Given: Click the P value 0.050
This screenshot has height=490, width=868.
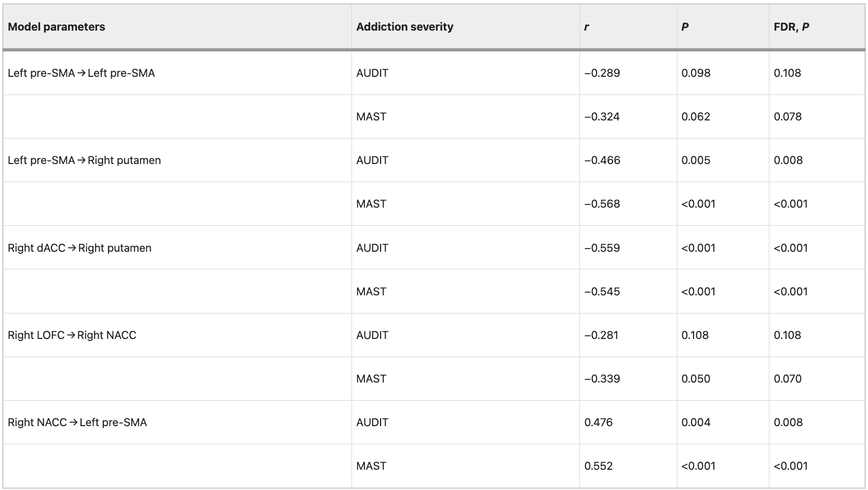Looking at the screenshot, I should [696, 379].
